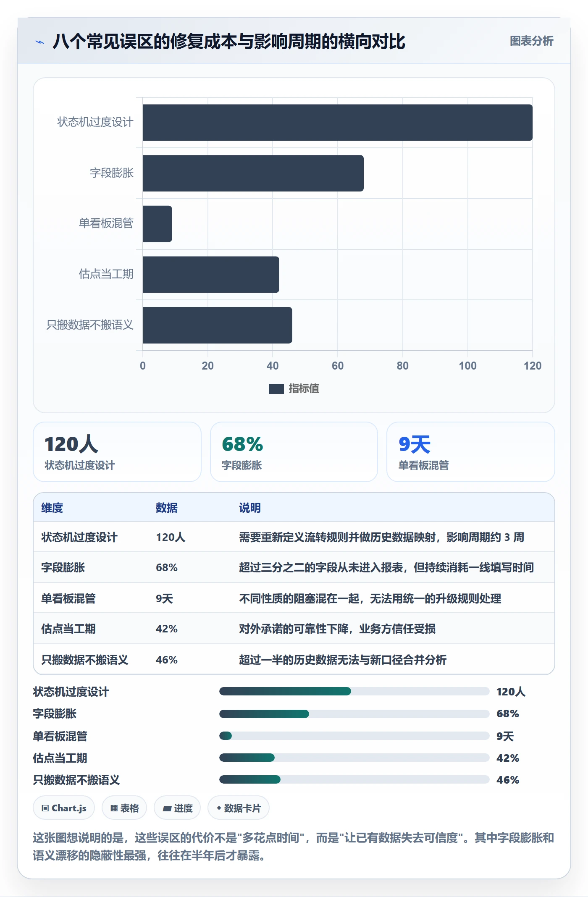The height and width of the screenshot is (897, 588).
Task: Toggle the 指标值 legend color swatch
Action: [x=276, y=389]
